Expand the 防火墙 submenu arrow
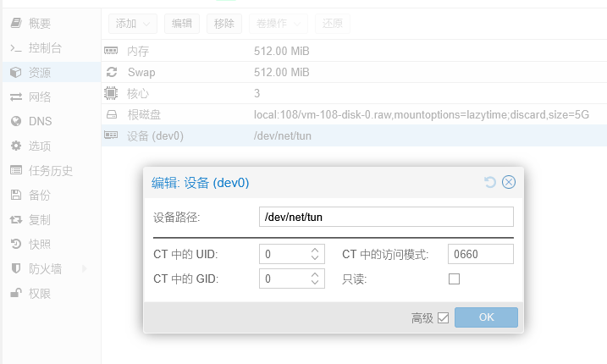This screenshot has height=364, width=607. pos(85,268)
